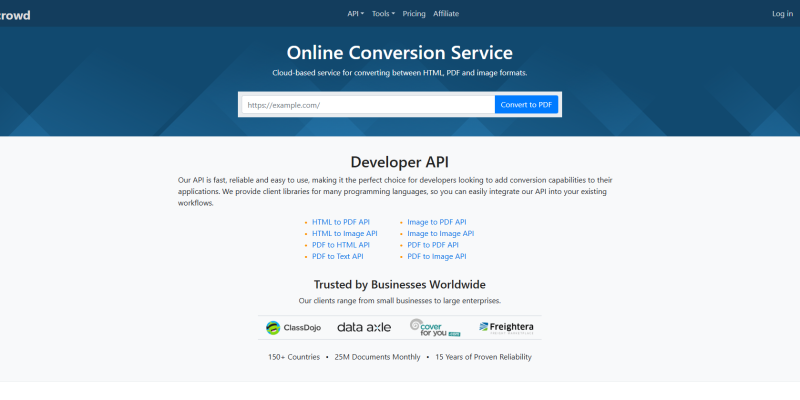The height and width of the screenshot is (400, 800).
Task: Click the data axle logo
Action: pyautogui.click(x=363, y=327)
